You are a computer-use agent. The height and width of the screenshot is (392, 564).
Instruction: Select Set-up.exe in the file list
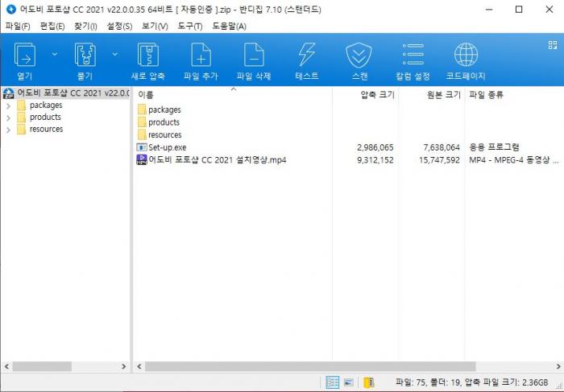[168, 147]
